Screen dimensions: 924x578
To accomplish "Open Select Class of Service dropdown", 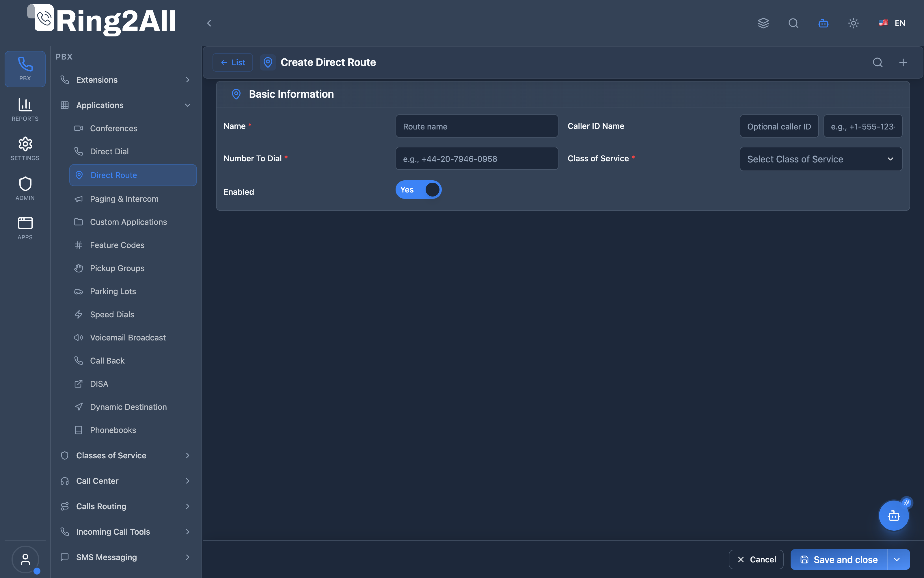I will (821, 159).
